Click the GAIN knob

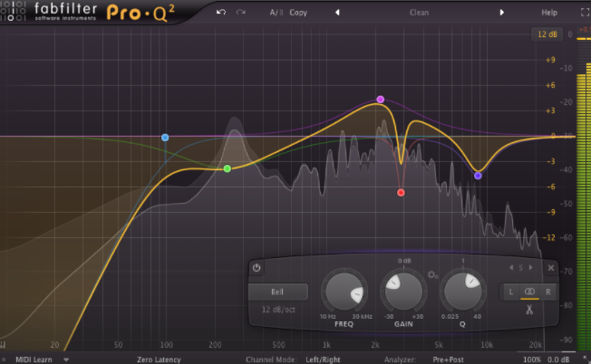(x=403, y=292)
